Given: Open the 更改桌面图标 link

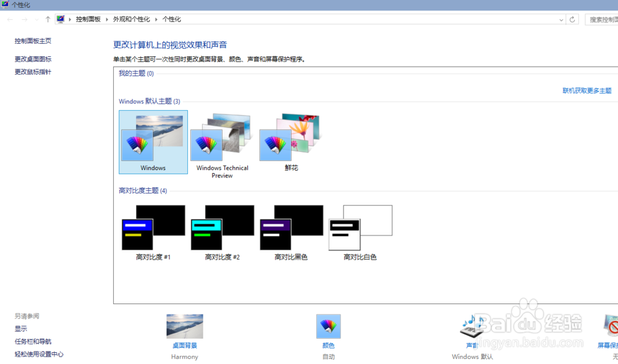Looking at the screenshot, I should pyautogui.click(x=33, y=59).
